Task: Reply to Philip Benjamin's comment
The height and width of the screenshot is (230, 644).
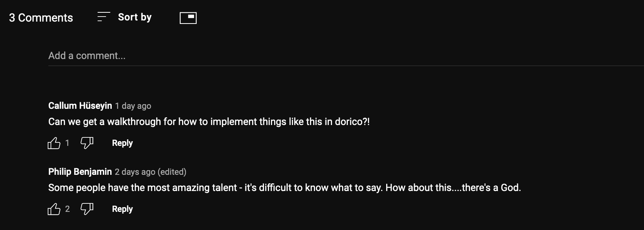Action: (122, 209)
